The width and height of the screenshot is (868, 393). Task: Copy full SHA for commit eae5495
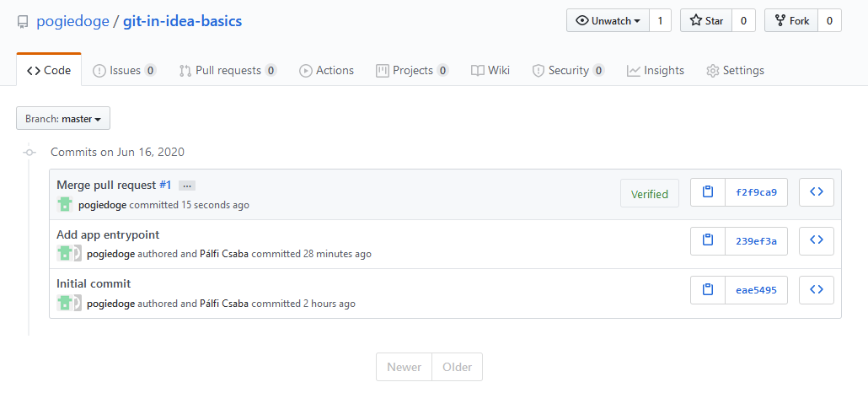(708, 289)
